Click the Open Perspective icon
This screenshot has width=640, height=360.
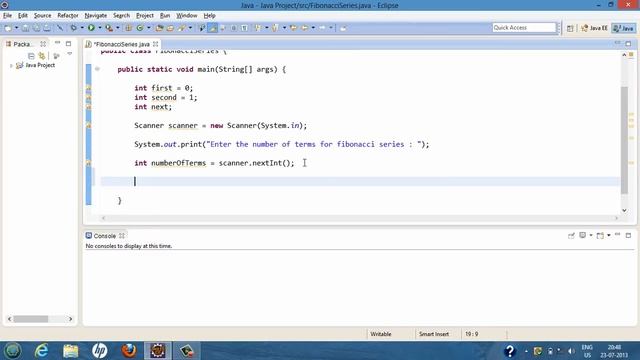point(570,28)
